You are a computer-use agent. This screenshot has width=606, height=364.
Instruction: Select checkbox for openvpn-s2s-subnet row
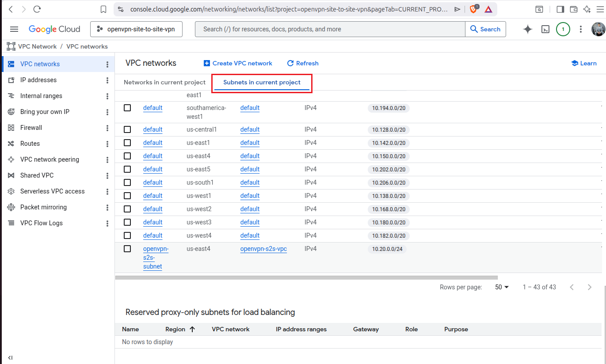(127, 249)
